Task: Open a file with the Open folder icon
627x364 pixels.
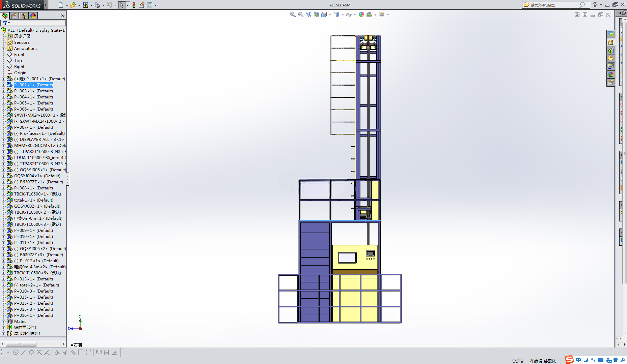Action: [x=73, y=5]
